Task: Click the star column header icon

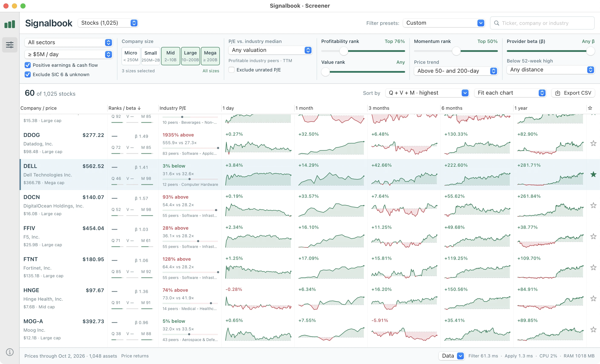Action: point(590,108)
